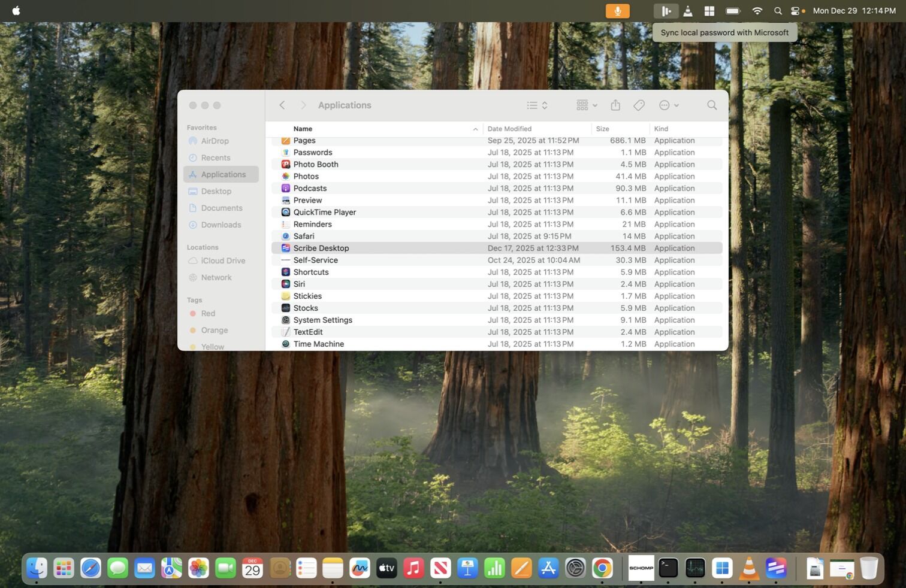Click the Share icon in Finder toolbar

(x=615, y=105)
